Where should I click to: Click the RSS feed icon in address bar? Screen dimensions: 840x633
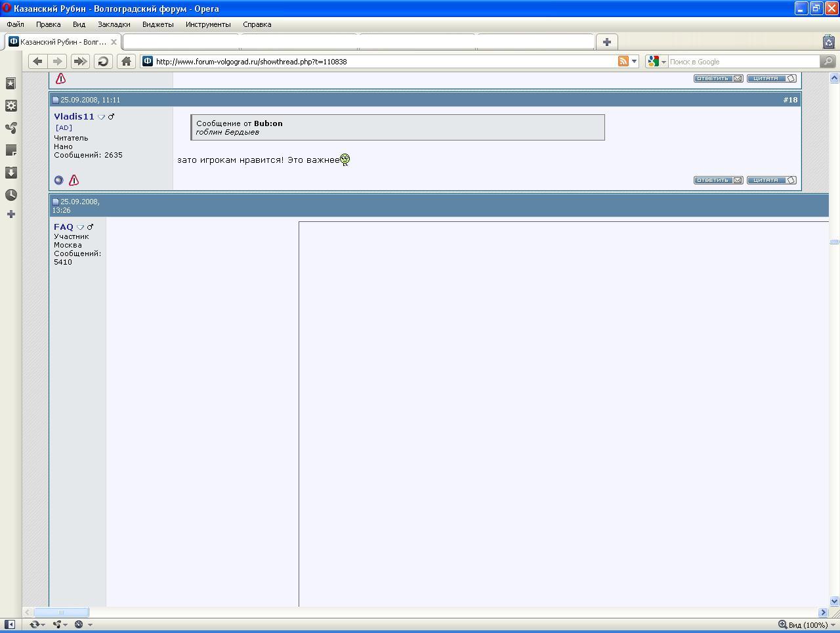point(623,61)
